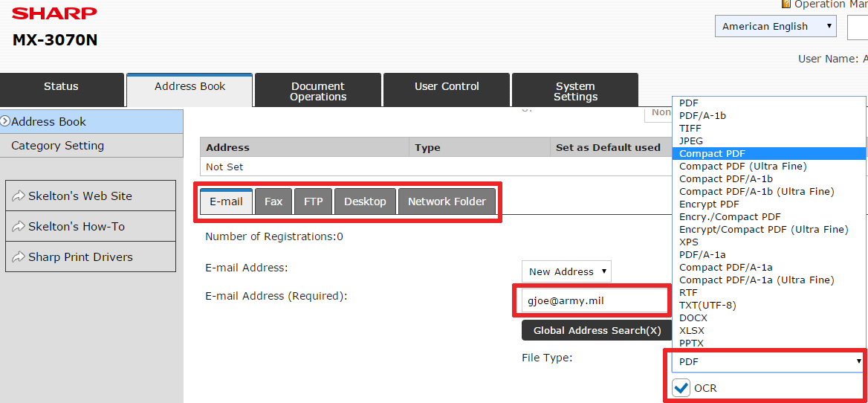868x403 pixels.
Task: Click Number of Registrations:0 text
Action: click(x=274, y=237)
